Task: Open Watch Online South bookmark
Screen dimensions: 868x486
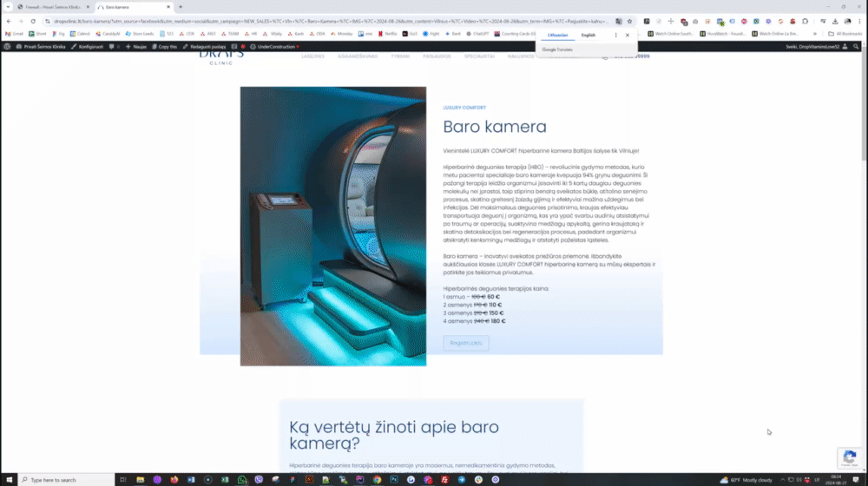Action: (670, 34)
